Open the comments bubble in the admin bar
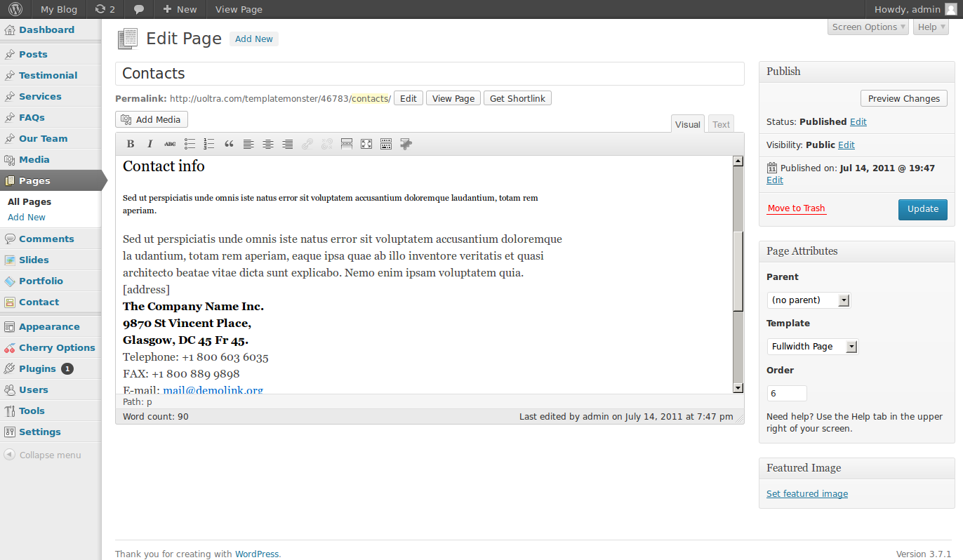The height and width of the screenshot is (560, 963). point(139,9)
